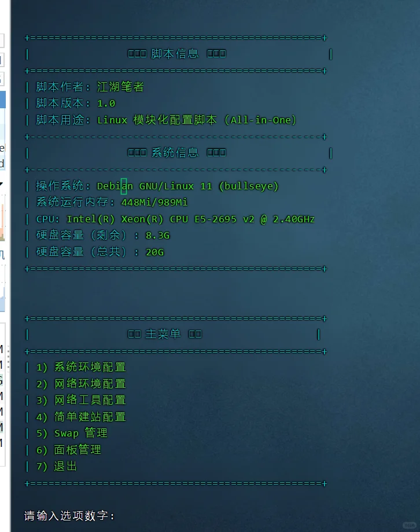This screenshot has width=420, height=532.
Task: Click menu option '2) 网络环境配置'
Action: pos(81,384)
